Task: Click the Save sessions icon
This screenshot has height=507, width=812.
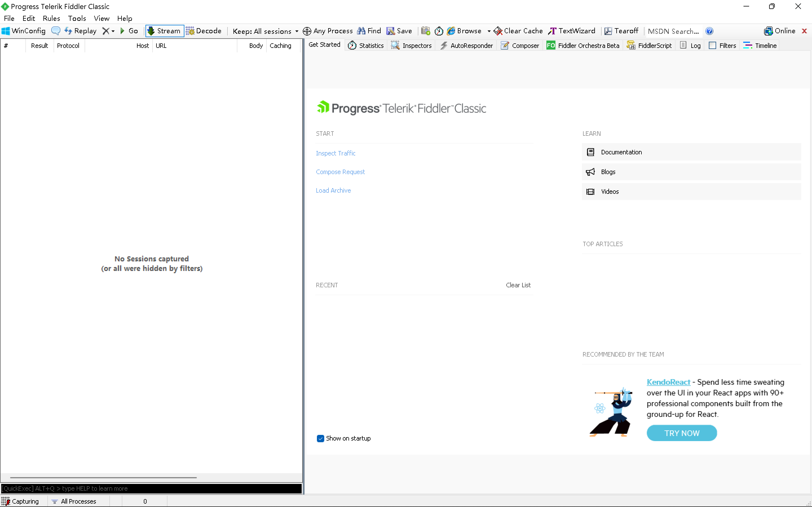Action: click(x=390, y=31)
